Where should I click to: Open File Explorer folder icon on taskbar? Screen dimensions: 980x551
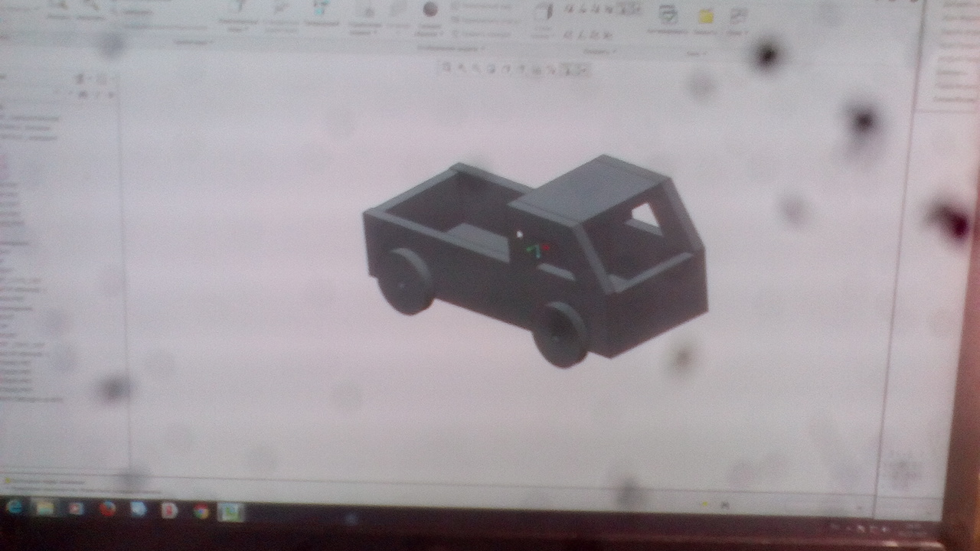click(x=45, y=507)
